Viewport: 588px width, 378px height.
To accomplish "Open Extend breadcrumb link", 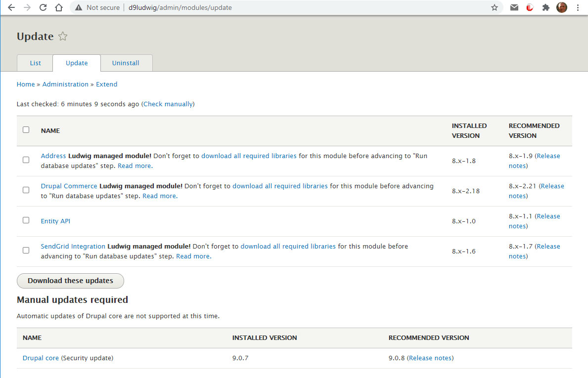I will tap(106, 84).
